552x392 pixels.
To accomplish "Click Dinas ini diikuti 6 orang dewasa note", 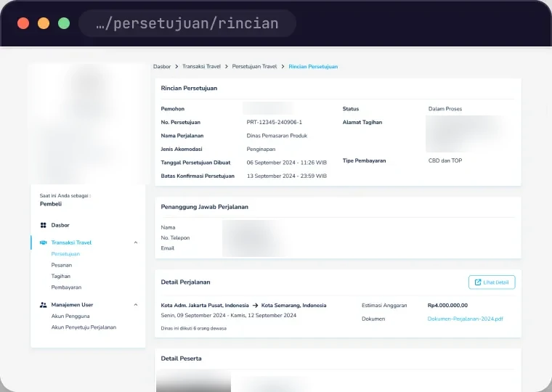I will point(194,328).
